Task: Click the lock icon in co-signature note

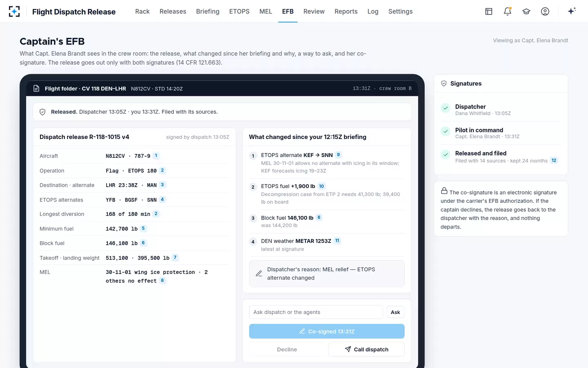Action: [x=444, y=191]
